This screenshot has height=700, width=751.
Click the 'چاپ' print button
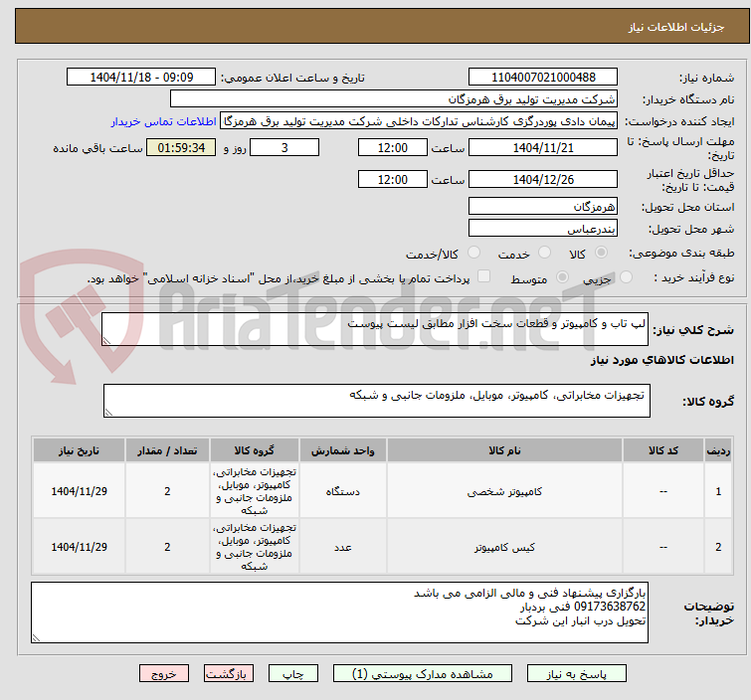pos(293,674)
